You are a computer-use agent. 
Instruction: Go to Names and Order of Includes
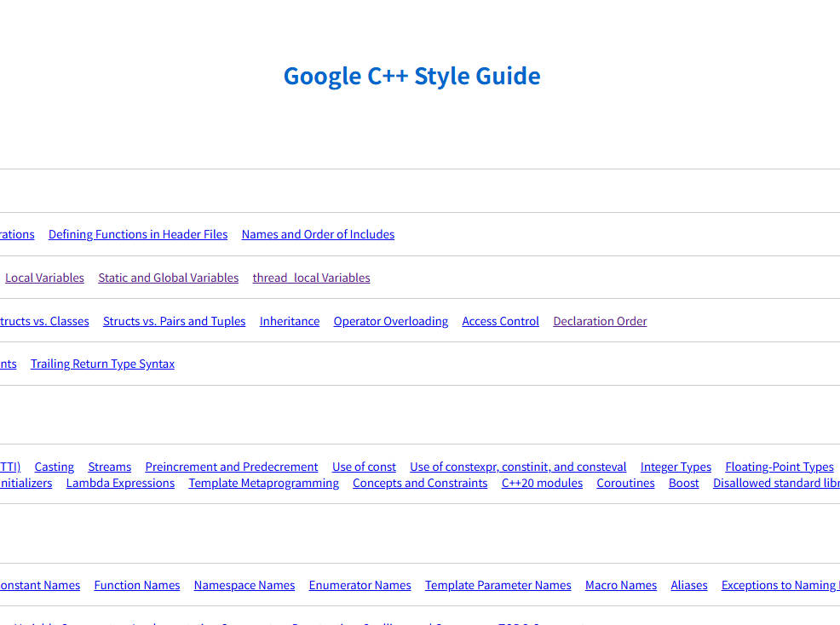point(318,234)
